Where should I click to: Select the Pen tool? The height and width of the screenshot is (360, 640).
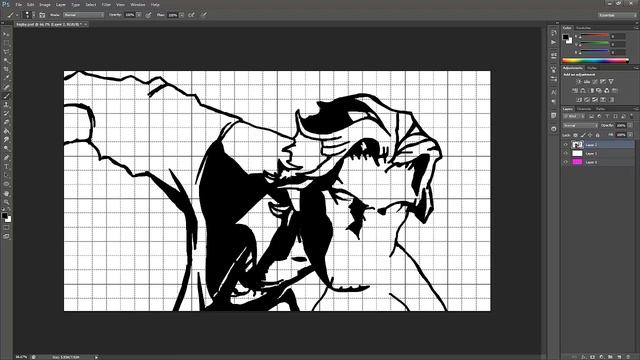[x=6, y=158]
